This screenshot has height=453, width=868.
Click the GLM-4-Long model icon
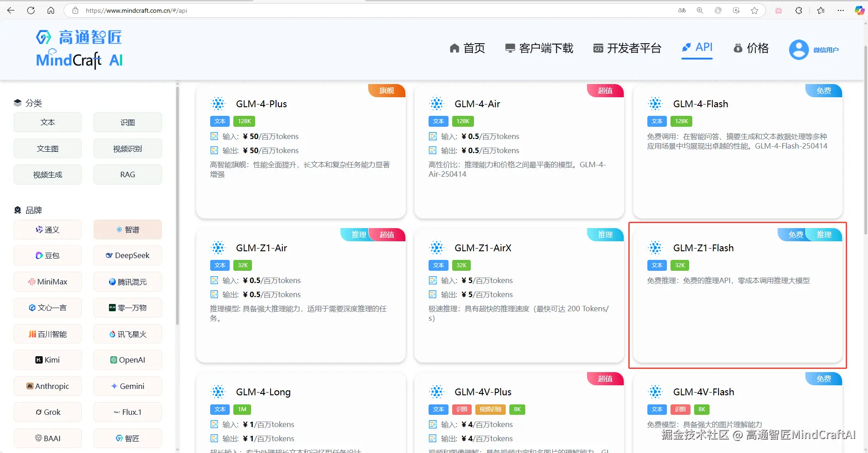click(218, 392)
